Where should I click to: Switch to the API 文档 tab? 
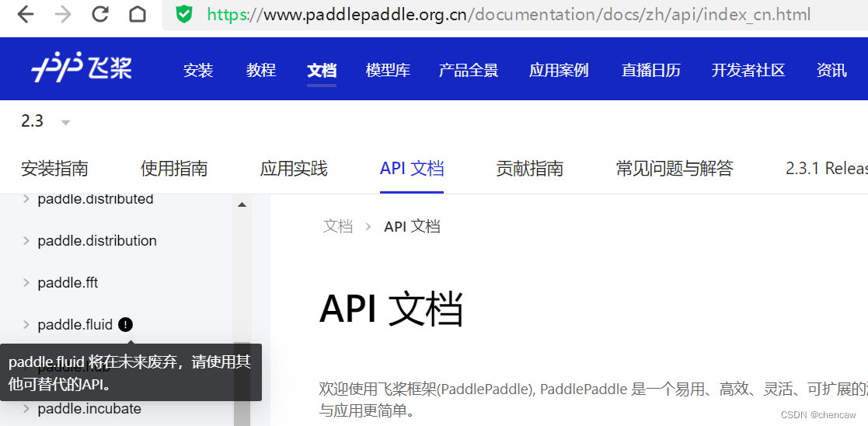click(x=412, y=169)
